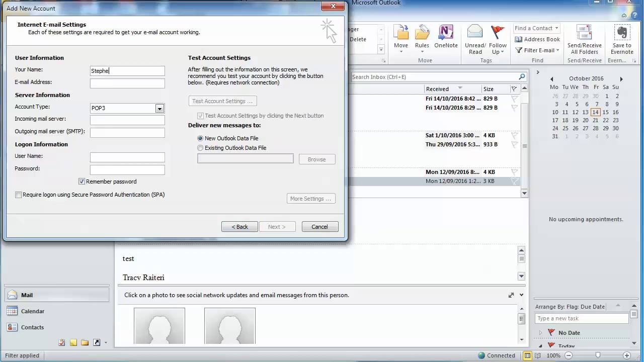Select Existing Outlook Data File option
This screenshot has width=644, height=362.
pyautogui.click(x=200, y=148)
